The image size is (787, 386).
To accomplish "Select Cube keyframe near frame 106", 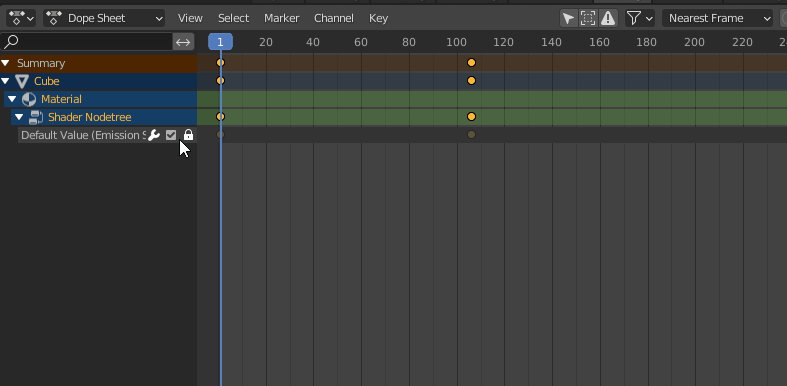I will (471, 81).
